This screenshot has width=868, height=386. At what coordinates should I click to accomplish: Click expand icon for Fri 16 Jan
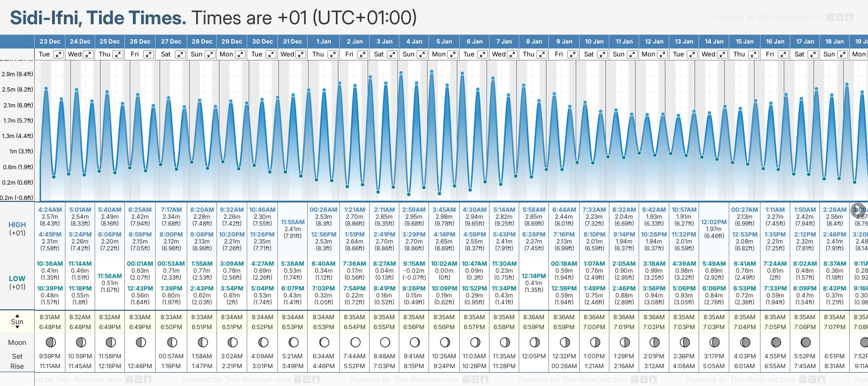coord(783,54)
